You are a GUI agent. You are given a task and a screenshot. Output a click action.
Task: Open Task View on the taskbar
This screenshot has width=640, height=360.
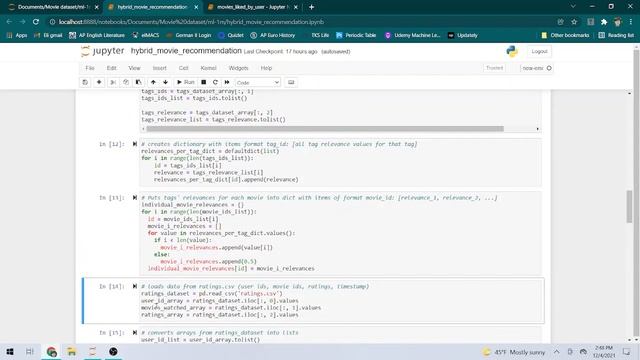coord(30,351)
